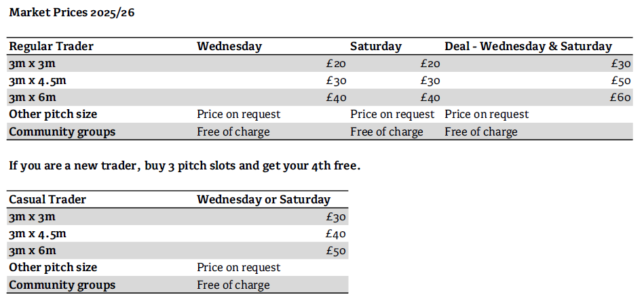This screenshot has height=301, width=644.
Task: Select the Deal - Wednesday & Saturday header
Action: [528, 46]
